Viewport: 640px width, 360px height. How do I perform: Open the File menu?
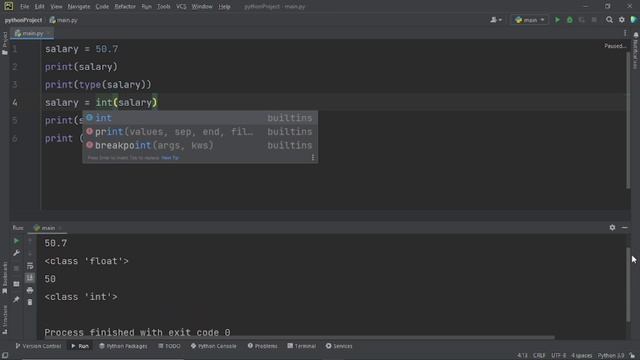tap(24, 7)
